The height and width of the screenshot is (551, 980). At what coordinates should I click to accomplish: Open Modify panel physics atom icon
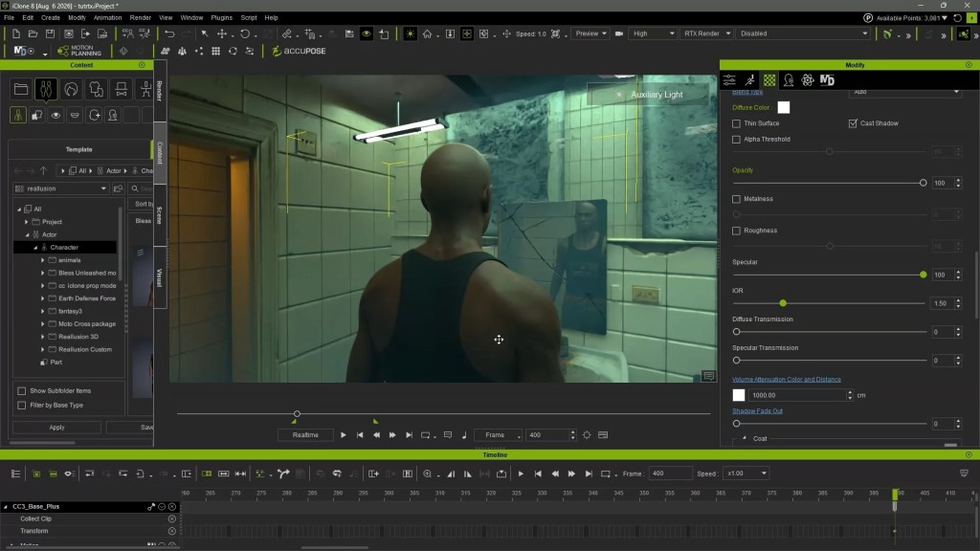click(808, 80)
